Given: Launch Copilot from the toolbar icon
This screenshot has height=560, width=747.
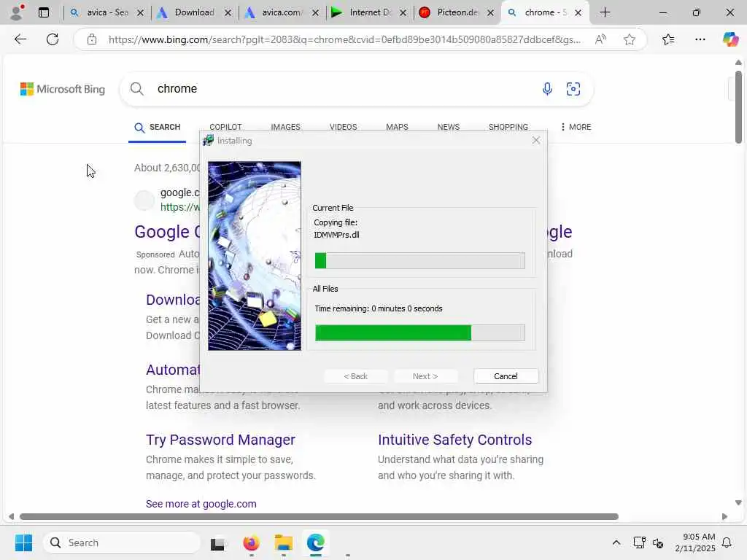Looking at the screenshot, I should (730, 39).
